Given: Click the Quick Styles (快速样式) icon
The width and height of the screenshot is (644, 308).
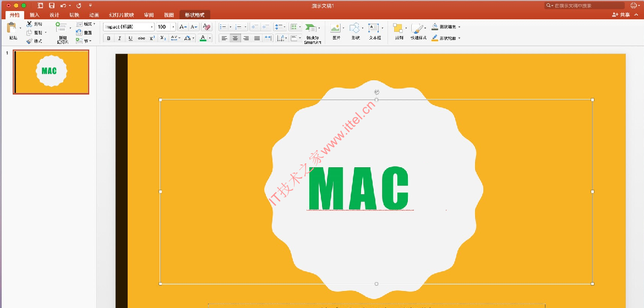Looking at the screenshot, I should [x=417, y=28].
